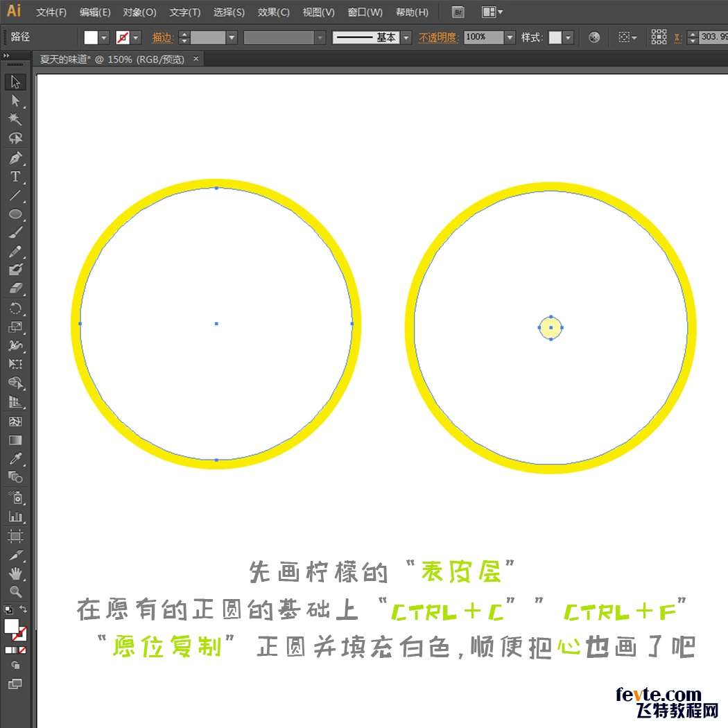The image size is (728, 728).
Task: Select the Type tool
Action: 15,177
